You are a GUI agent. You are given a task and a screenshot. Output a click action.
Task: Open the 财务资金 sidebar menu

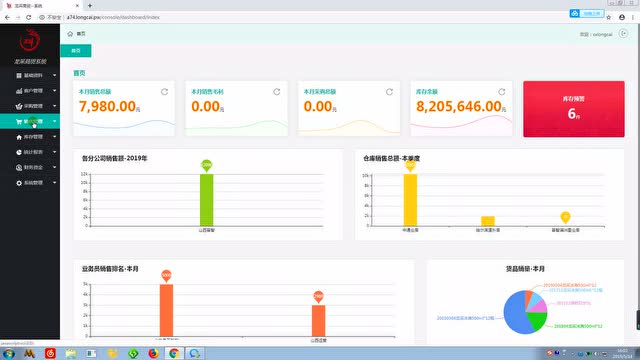(30, 167)
